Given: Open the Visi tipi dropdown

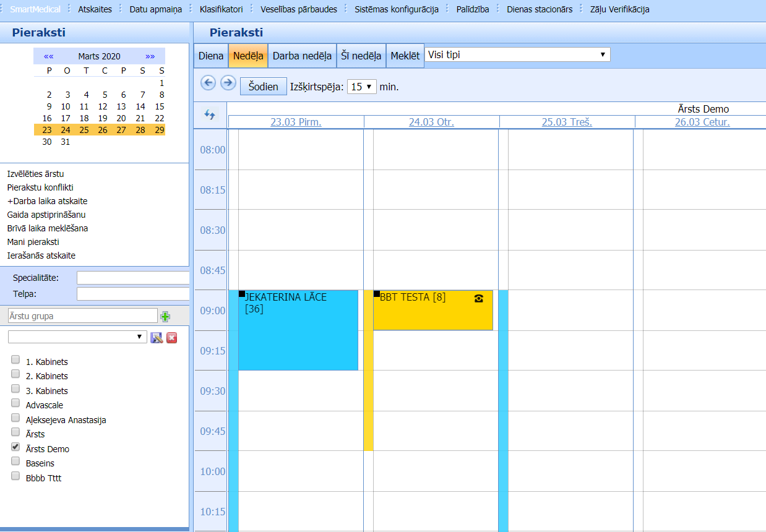Looking at the screenshot, I should [517, 54].
